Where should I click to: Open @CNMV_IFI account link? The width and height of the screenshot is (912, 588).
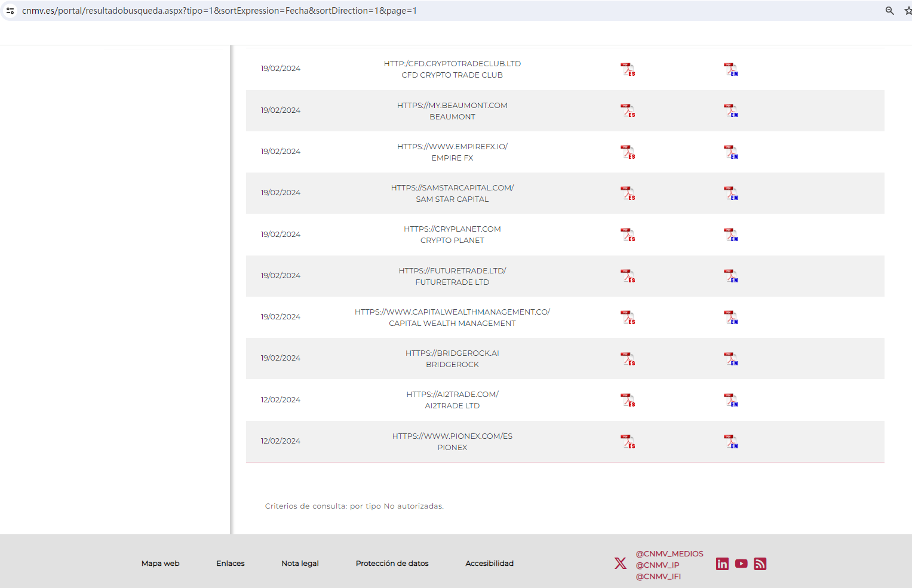(x=658, y=577)
